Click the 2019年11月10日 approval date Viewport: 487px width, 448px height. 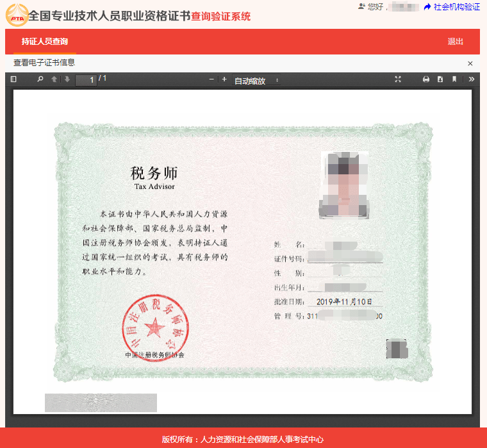tap(344, 302)
